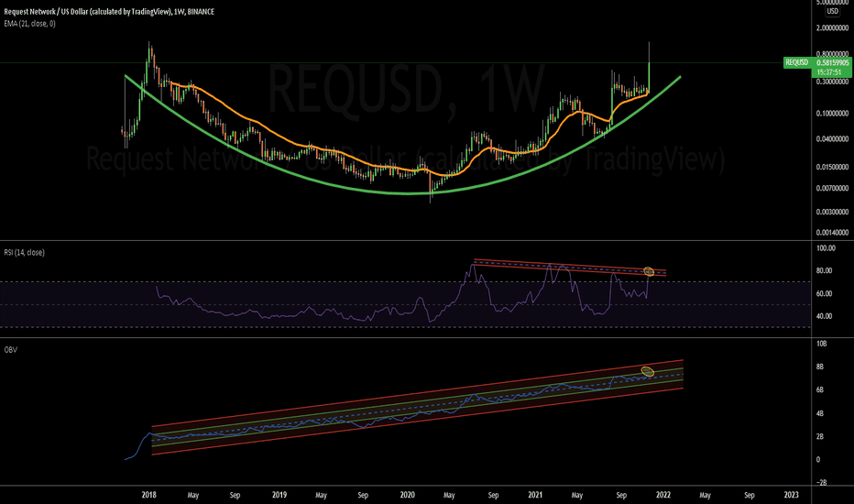This screenshot has height=504, width=854.
Task: Click the Request Network / US Dollar chart title
Action: pos(109,11)
